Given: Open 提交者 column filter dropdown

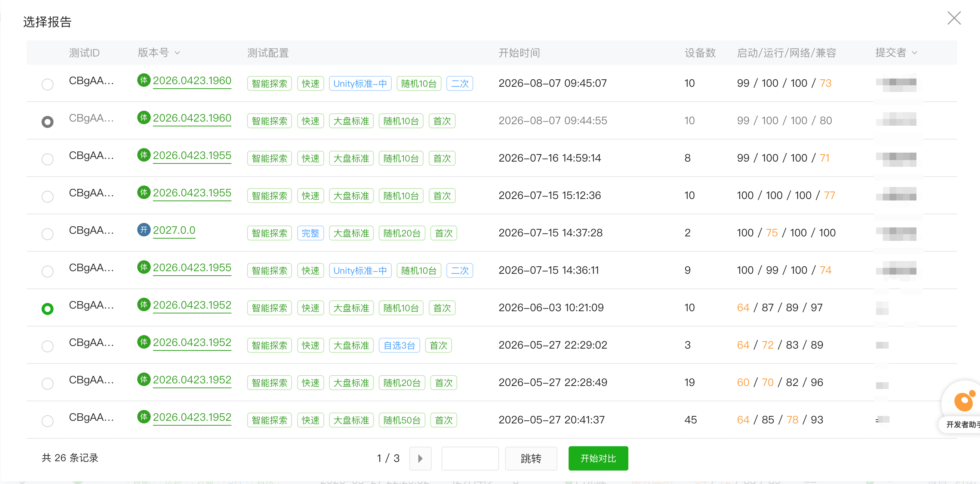Looking at the screenshot, I should 915,52.
